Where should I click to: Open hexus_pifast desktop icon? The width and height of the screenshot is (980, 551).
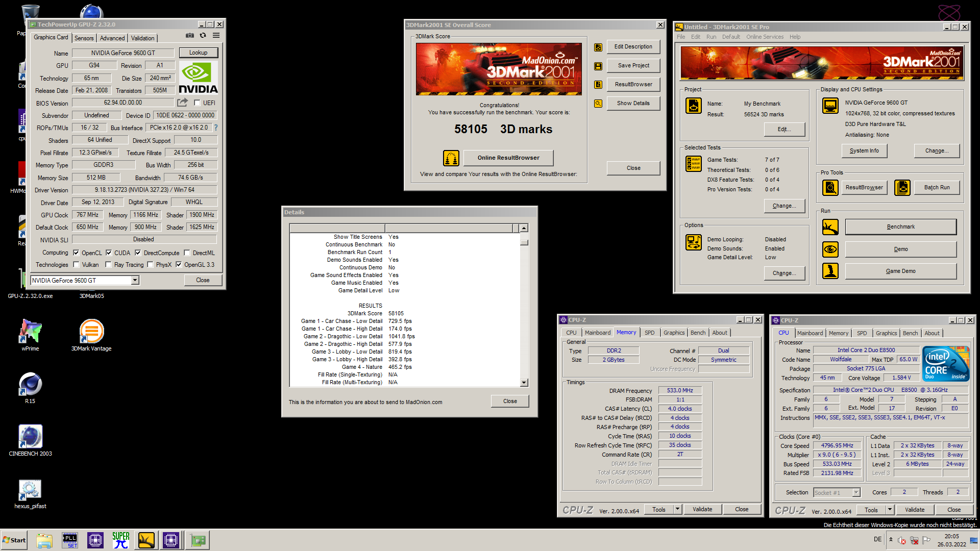[x=30, y=493]
